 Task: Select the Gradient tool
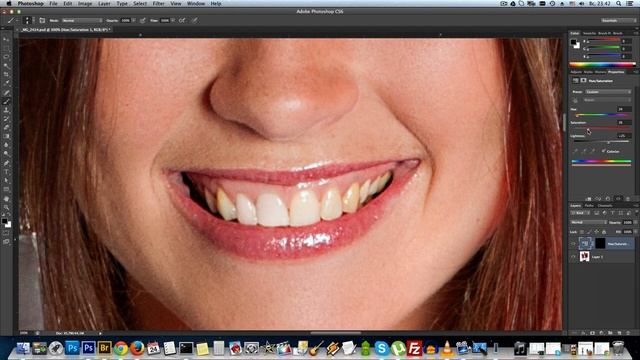[6, 136]
